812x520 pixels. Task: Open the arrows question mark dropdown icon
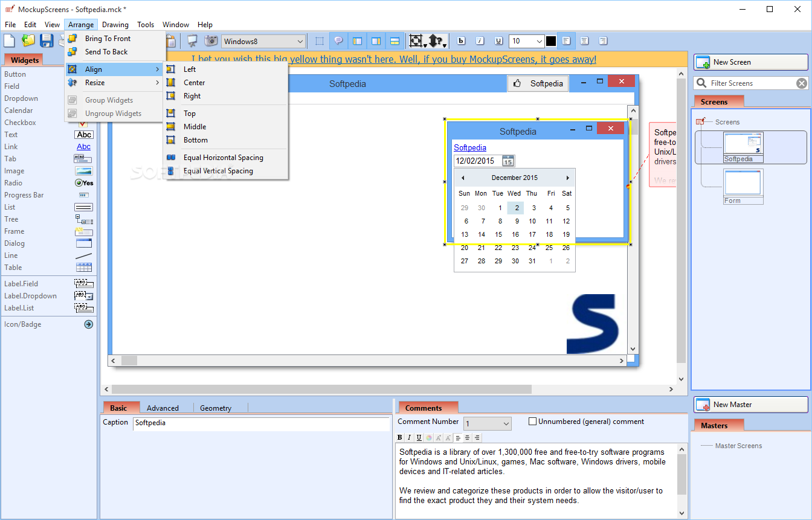[x=437, y=41]
